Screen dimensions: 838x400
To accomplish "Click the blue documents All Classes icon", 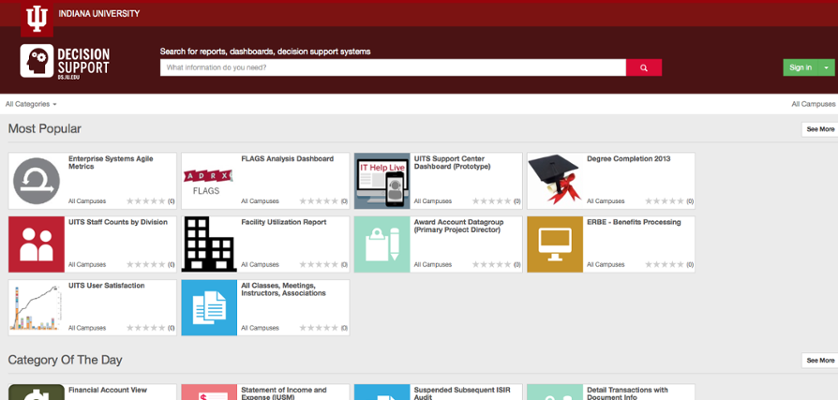I will 210,308.
